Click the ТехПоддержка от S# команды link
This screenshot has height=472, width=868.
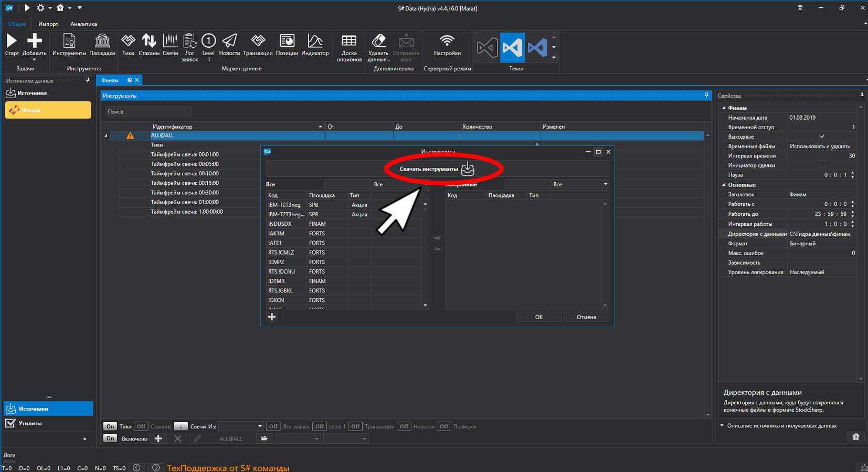pos(228,468)
